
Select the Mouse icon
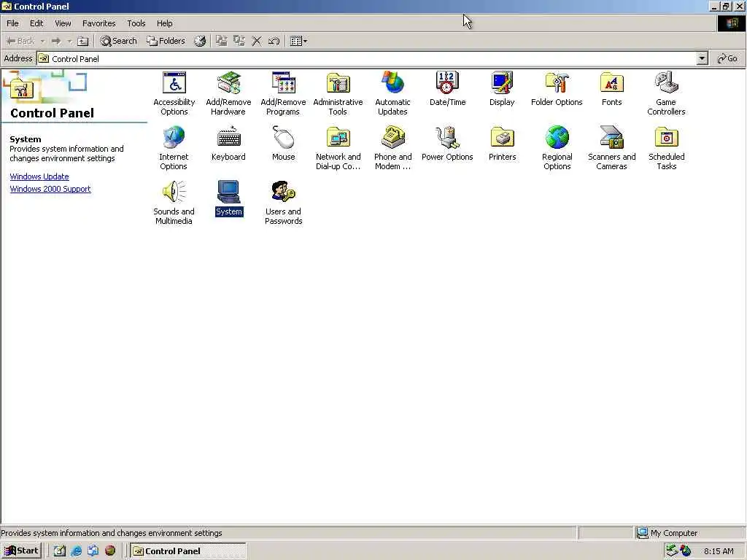coord(284,138)
